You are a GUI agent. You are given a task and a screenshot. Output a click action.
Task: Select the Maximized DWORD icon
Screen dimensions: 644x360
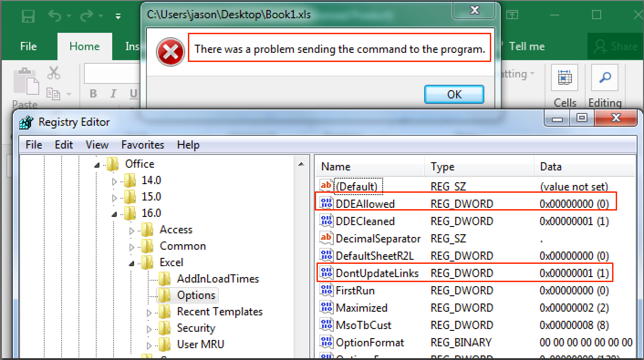[326, 307]
